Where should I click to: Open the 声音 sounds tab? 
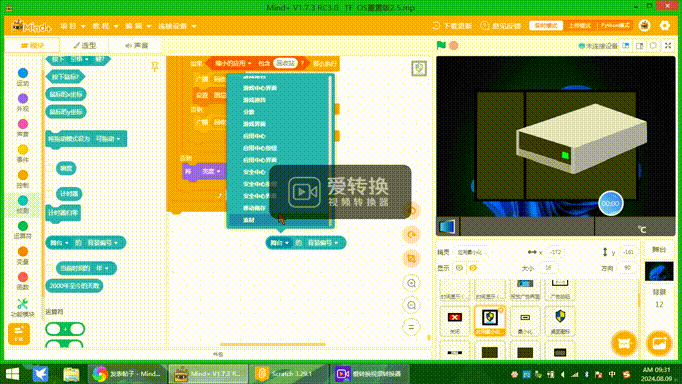click(x=137, y=45)
